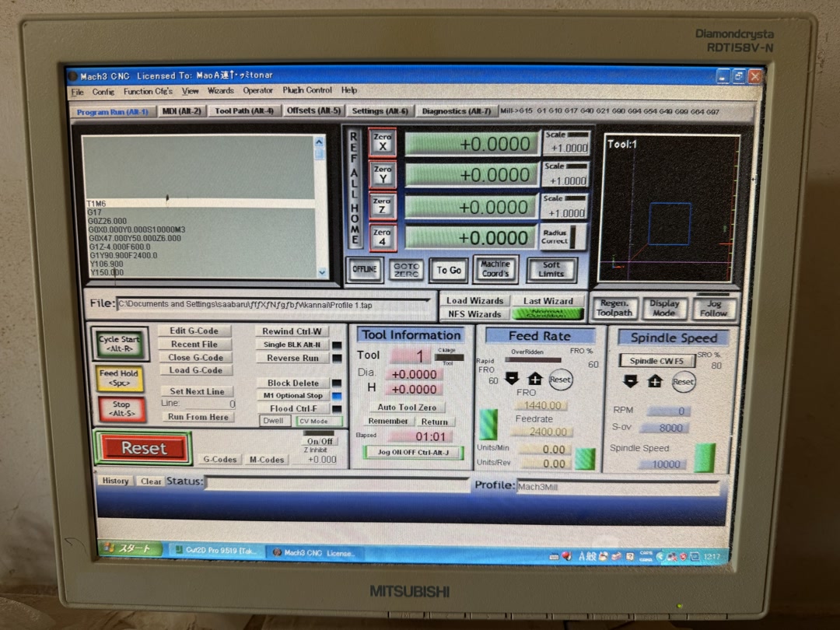Click the X axis DRO value field
Screen dimensions: 840x630
coord(471,144)
